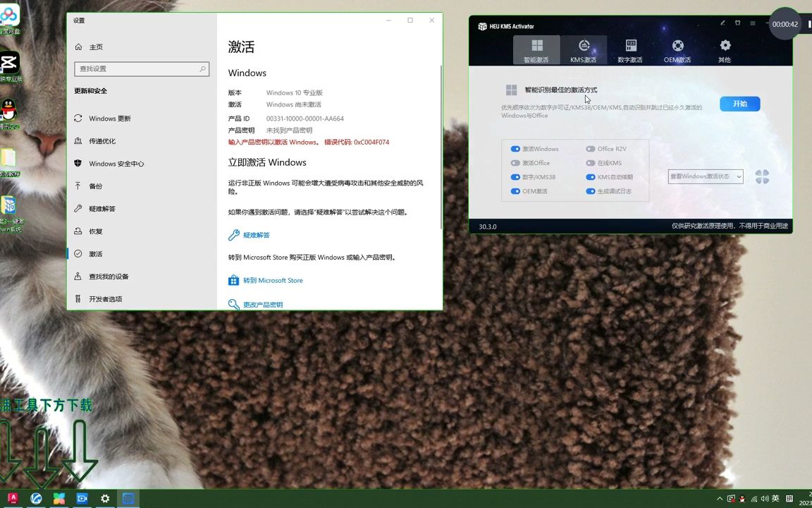Click the pencil icon in HEU KMS title bar
Screen dimensions: 812x508
tap(723, 23)
